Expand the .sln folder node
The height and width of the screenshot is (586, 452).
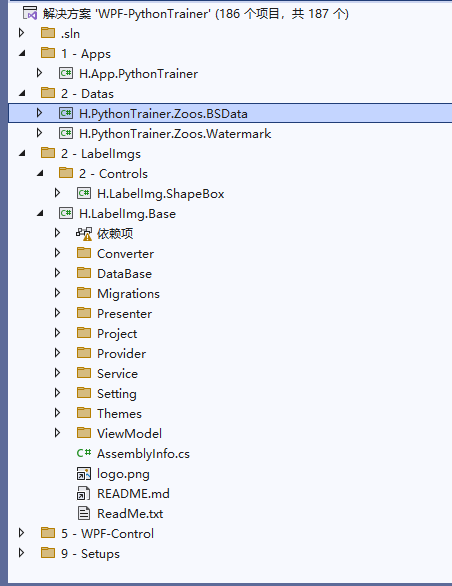(x=22, y=33)
